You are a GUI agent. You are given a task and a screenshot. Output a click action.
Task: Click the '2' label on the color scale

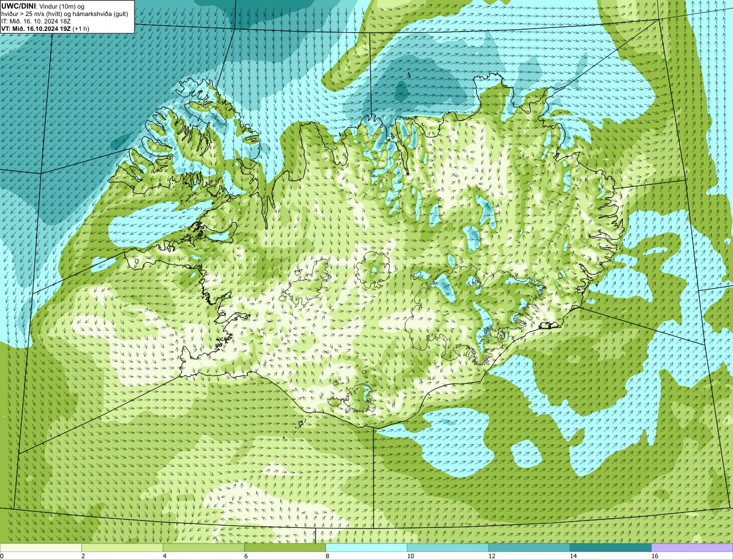click(83, 556)
